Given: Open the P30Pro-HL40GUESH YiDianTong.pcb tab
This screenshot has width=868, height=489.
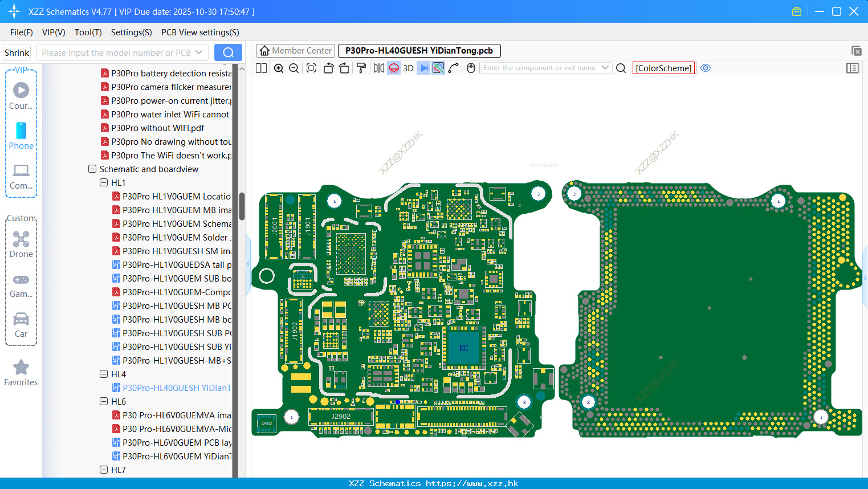Looking at the screenshot, I should tap(419, 51).
